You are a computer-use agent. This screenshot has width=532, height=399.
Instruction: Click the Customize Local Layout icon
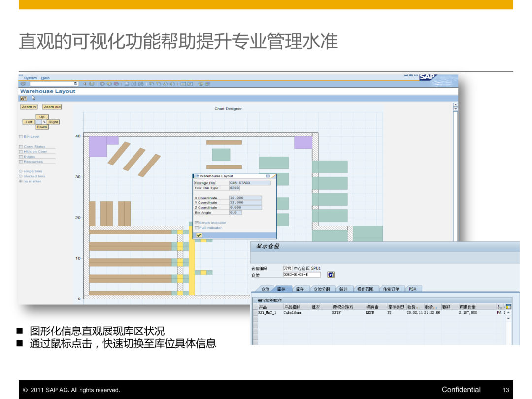point(208,84)
